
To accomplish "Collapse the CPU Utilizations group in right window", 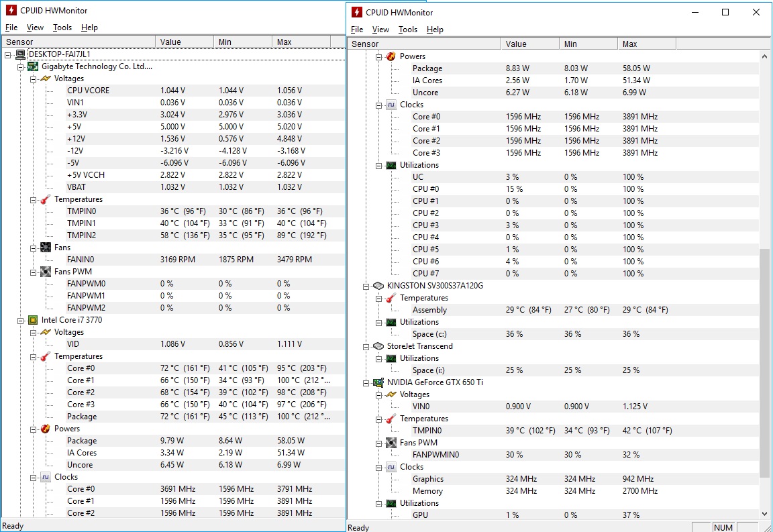I will click(x=378, y=166).
